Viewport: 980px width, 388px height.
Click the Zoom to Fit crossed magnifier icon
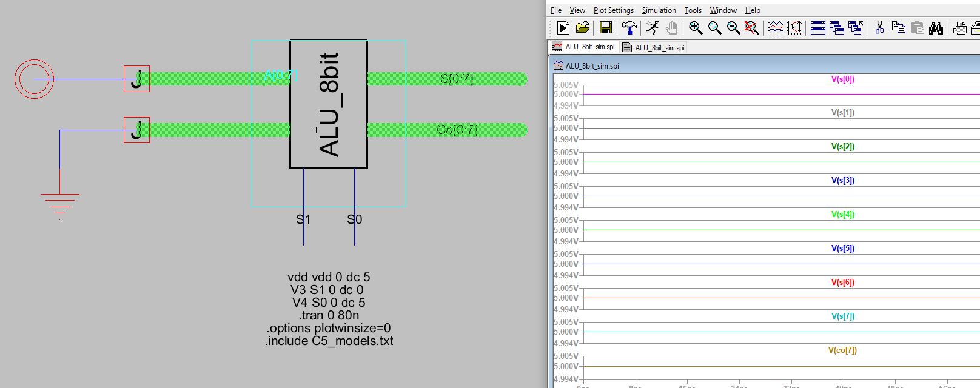click(752, 28)
